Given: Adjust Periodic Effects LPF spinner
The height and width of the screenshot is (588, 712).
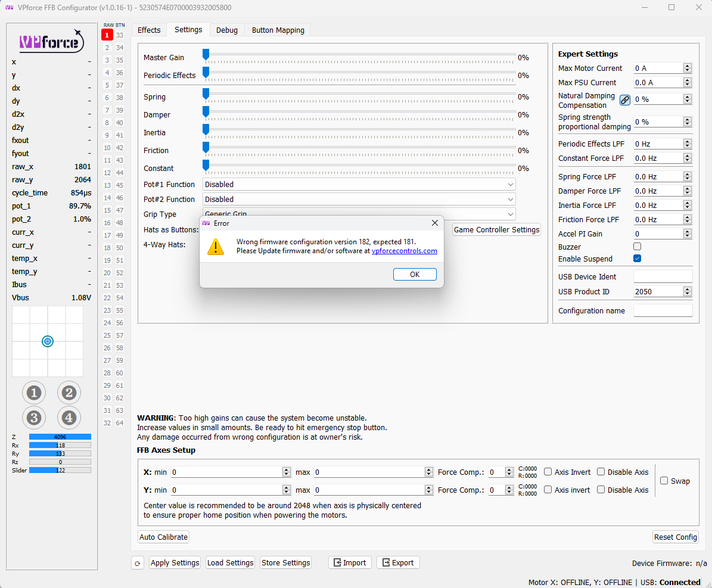Looking at the screenshot, I should click(688, 144).
